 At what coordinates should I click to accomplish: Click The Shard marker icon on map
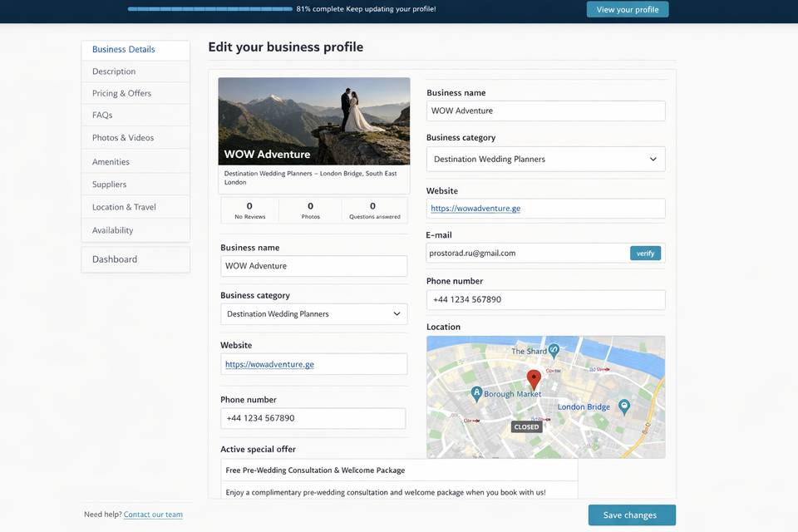(x=554, y=350)
